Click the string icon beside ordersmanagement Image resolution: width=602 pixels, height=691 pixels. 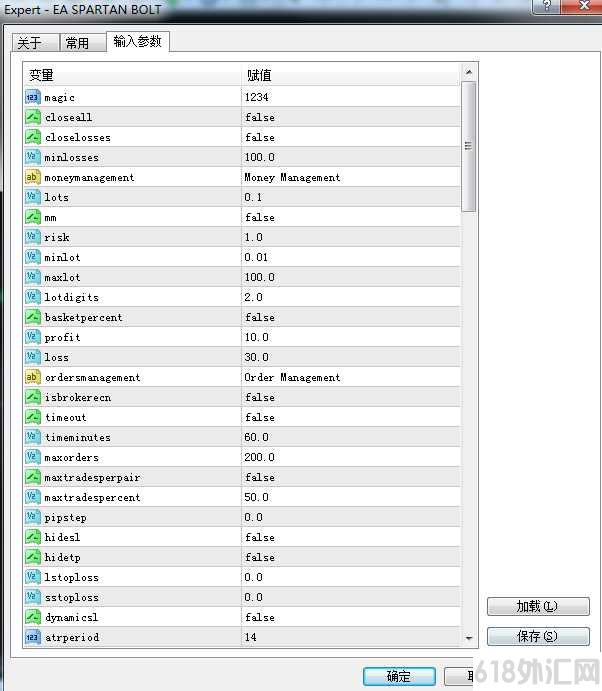[x=33, y=377]
